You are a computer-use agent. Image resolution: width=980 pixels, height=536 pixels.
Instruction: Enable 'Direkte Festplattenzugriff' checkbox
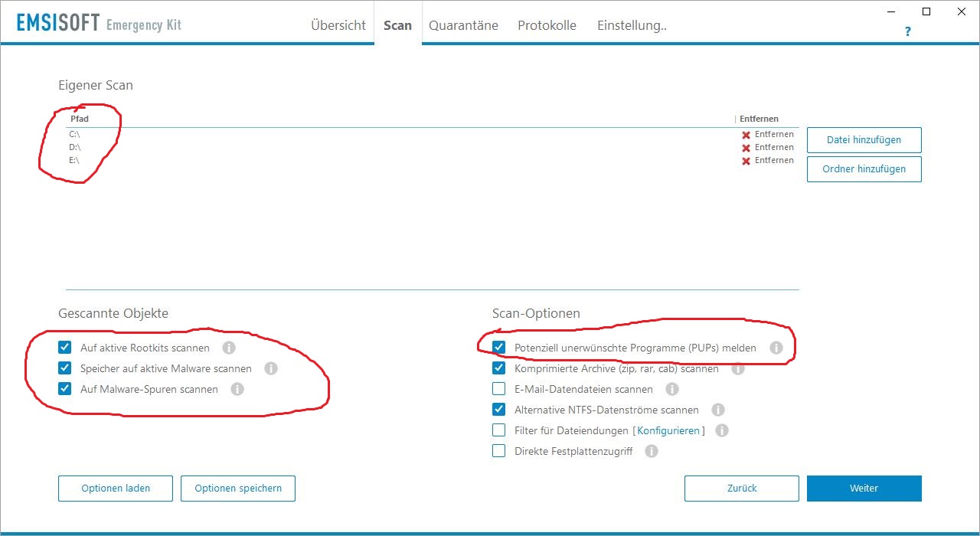point(499,451)
